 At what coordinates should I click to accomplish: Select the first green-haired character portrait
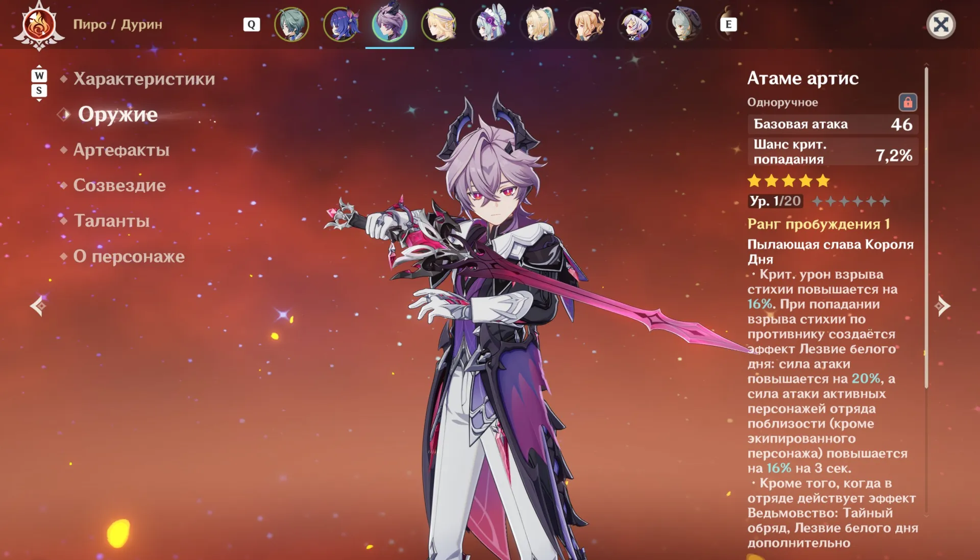(291, 24)
